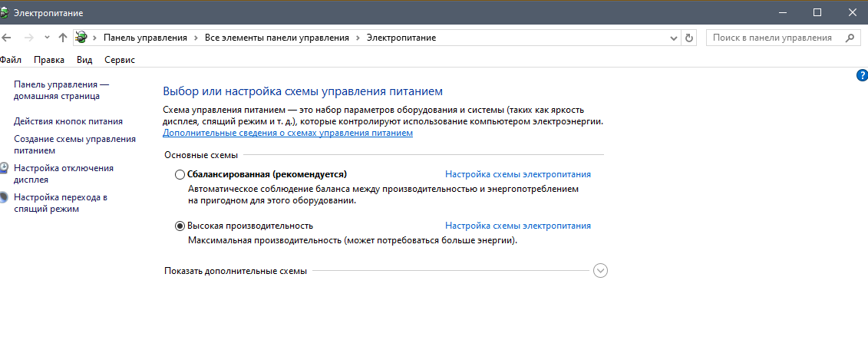Click the Поиск в панели управления search field
The height and width of the screenshot is (363, 868).
click(x=774, y=38)
